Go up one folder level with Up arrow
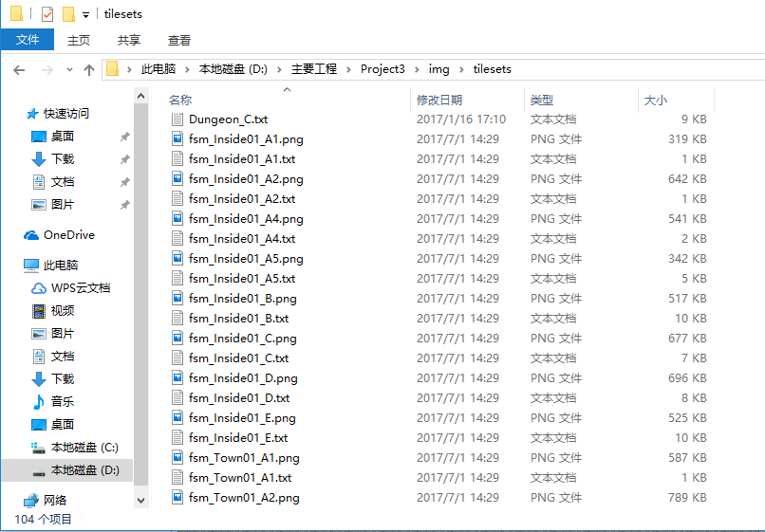 pyautogui.click(x=89, y=70)
